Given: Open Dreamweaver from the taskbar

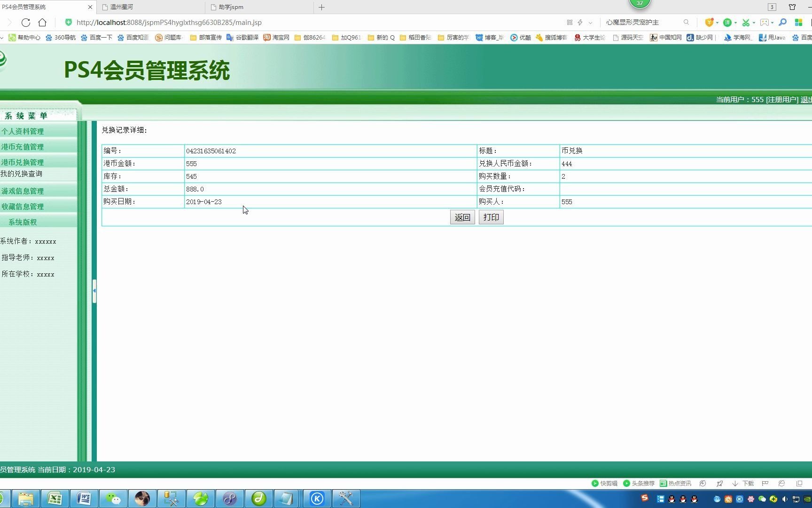Looking at the screenshot, I should click(258, 499).
